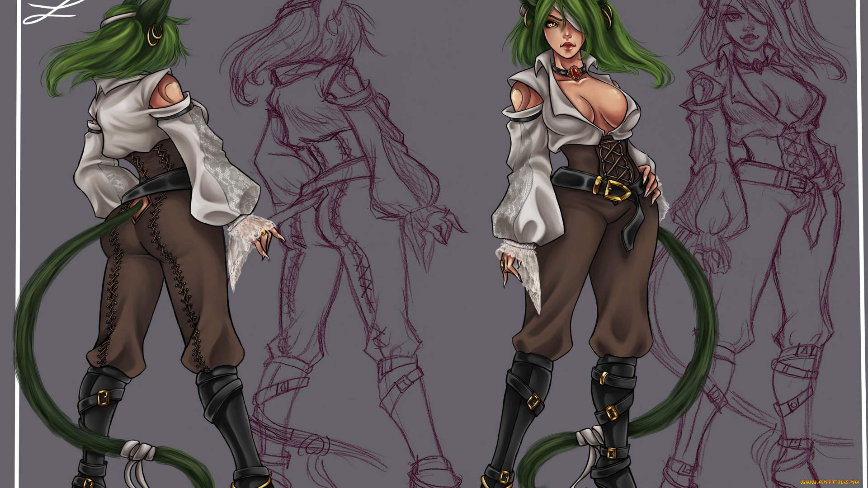Click the gold ring on back-view figure's hand
This screenshot has width=868, height=488.
click(263, 232)
